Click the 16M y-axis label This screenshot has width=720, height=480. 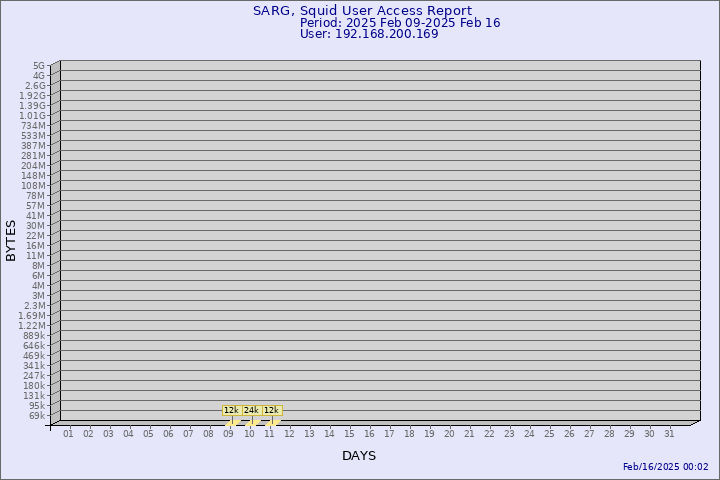click(36, 246)
